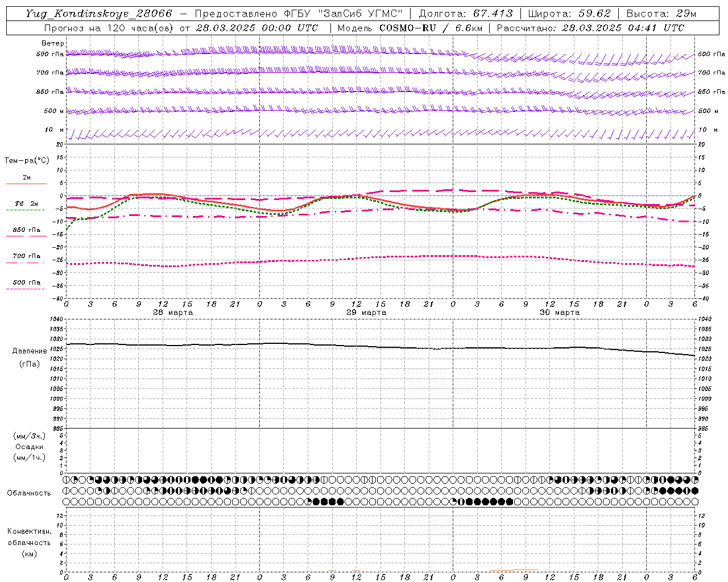Select the Рассчитано: 28.03.2025 04:41 UTC timestamp
Viewport: 728px width, 582px height.
pos(590,28)
